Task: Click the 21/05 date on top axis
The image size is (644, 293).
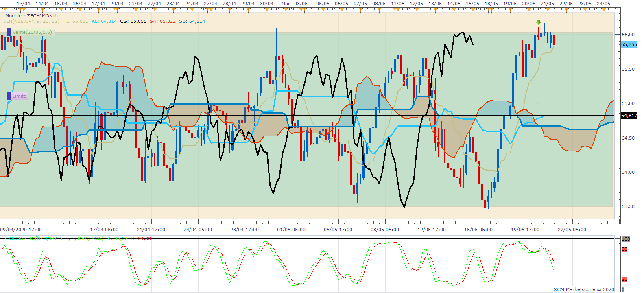Action: [x=547, y=4]
